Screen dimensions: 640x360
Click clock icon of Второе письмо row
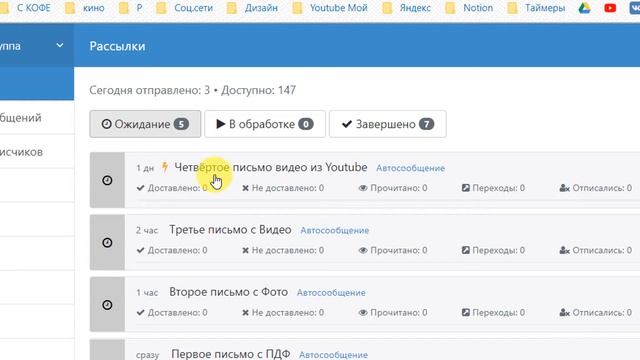coord(107,305)
